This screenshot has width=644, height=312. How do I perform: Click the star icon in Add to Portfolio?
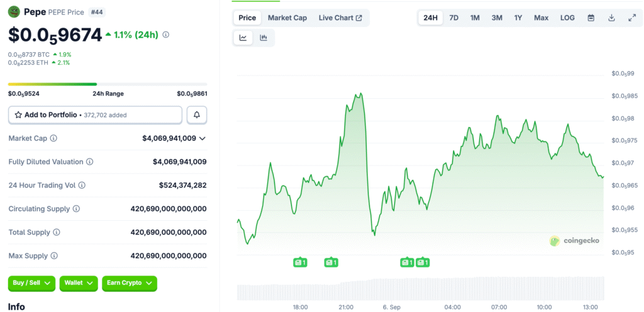click(x=18, y=115)
